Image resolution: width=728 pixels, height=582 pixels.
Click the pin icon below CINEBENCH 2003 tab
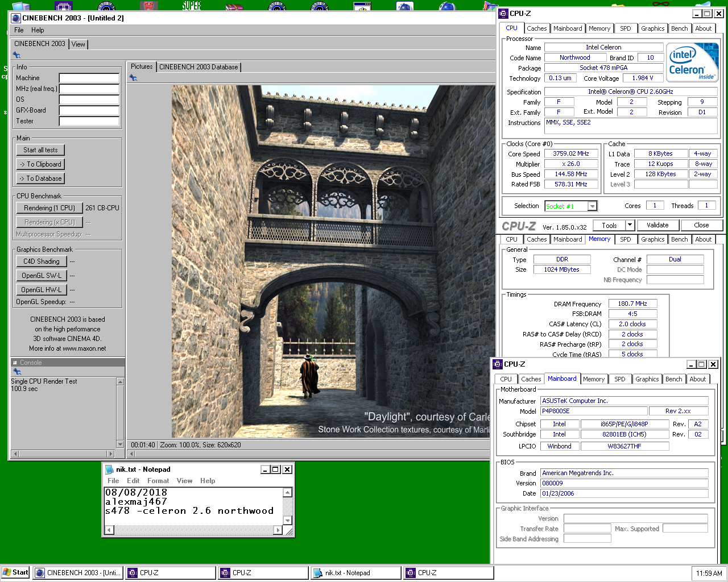[16, 55]
